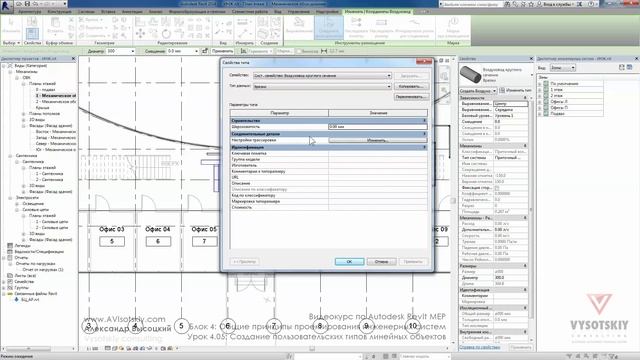Open the Тип данных type dropdown
Image resolution: width=640 pixels, height=360 pixels.
[x=322, y=87]
